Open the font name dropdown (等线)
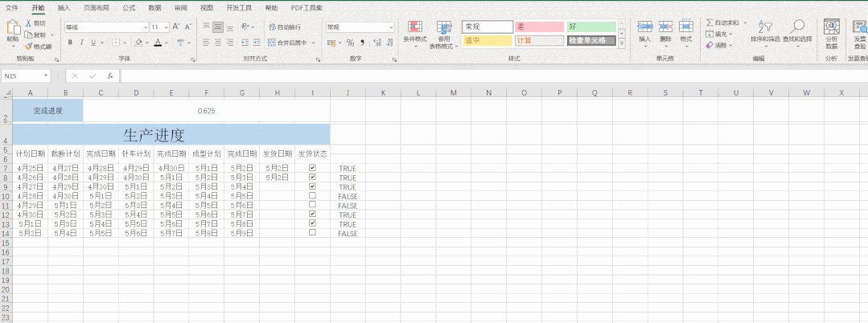 [146, 27]
